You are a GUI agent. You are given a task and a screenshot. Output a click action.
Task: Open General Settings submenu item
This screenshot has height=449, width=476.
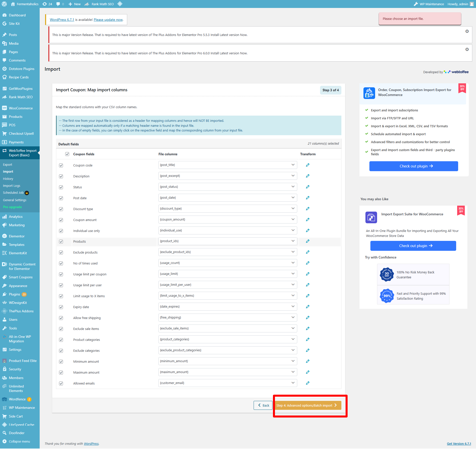[15, 200]
